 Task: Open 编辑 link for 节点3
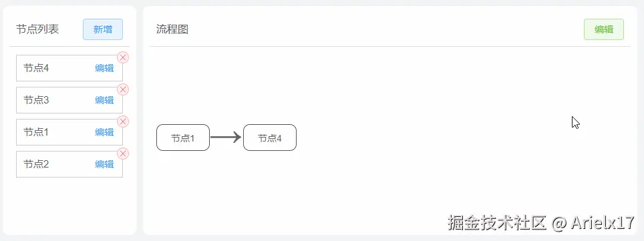[x=104, y=100]
